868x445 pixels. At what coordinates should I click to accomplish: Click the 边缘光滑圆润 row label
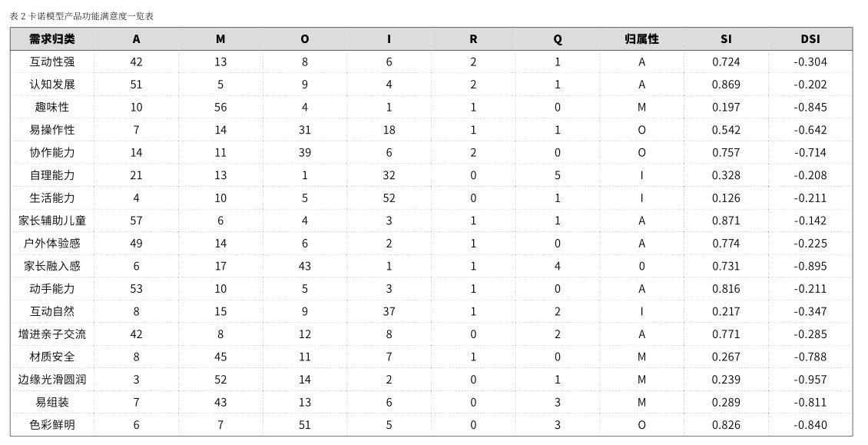[x=52, y=380]
